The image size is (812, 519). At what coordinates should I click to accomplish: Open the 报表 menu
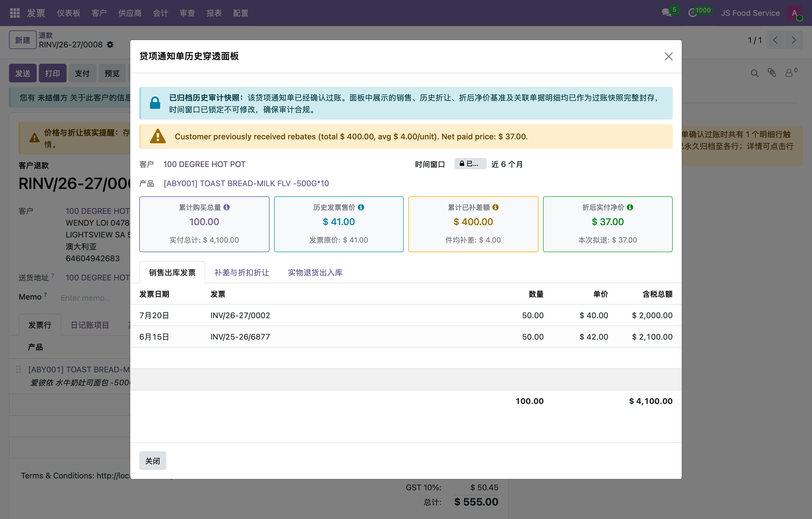(214, 13)
